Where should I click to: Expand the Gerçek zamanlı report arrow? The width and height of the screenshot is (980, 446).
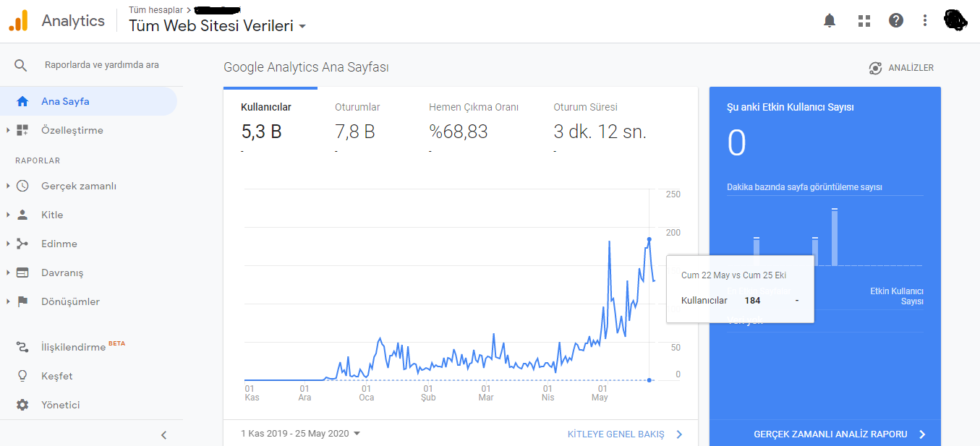[8, 186]
